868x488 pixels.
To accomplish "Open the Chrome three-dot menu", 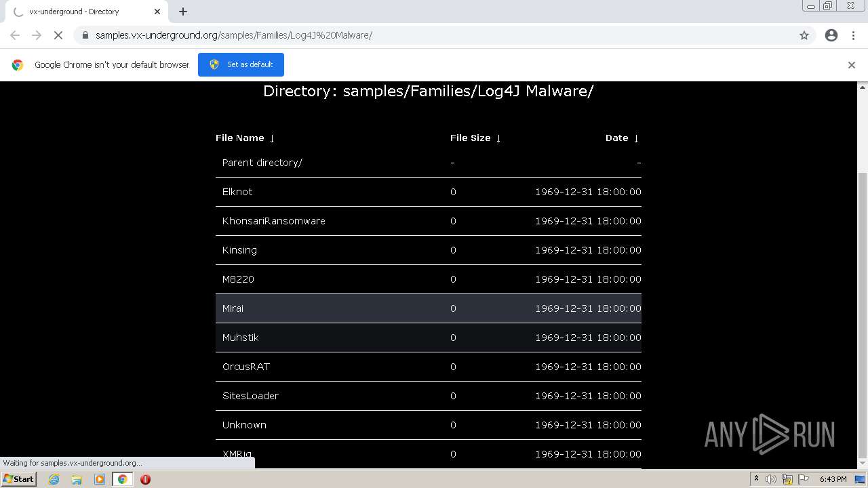I will click(x=854, y=35).
